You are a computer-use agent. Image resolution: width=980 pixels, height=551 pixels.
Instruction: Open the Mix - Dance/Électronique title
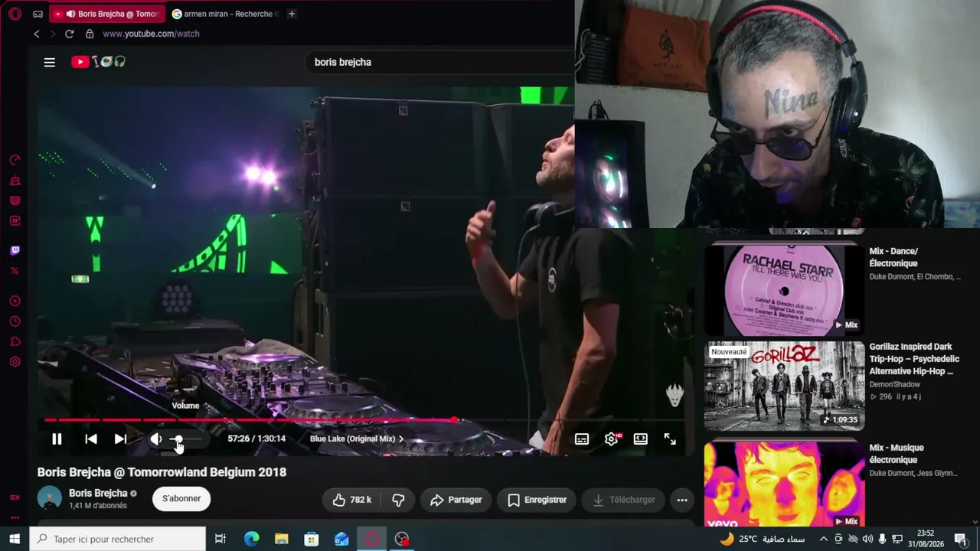pyautogui.click(x=893, y=257)
